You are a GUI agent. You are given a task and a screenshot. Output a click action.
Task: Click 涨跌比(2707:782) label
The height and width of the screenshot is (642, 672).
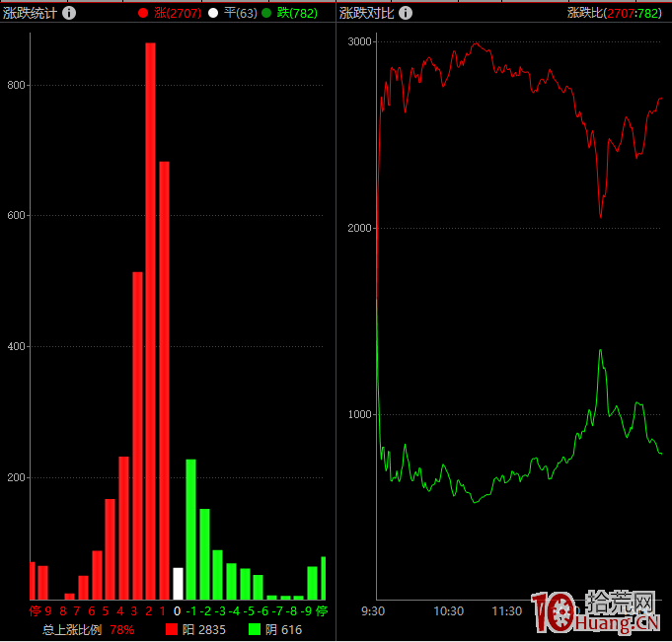point(615,13)
